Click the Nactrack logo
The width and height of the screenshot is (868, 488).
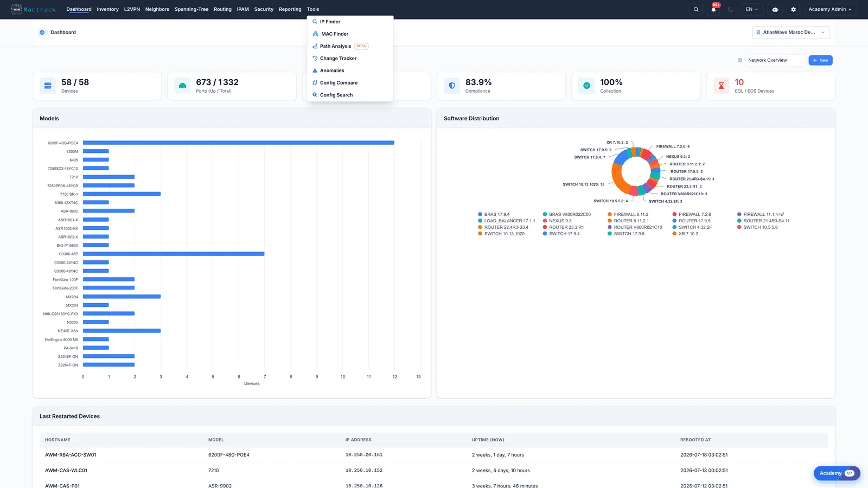(33, 9)
